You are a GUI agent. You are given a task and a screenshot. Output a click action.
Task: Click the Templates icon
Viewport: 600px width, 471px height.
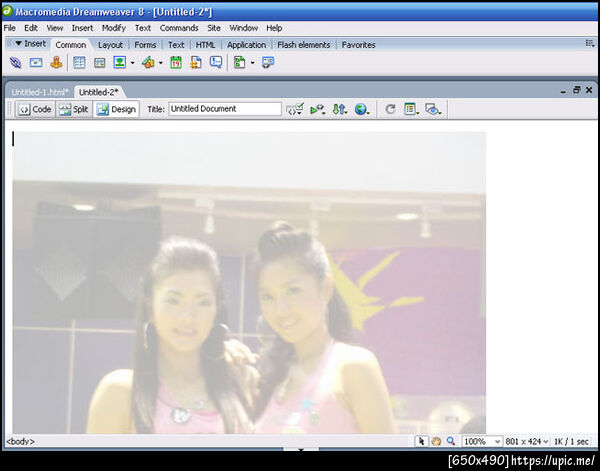click(x=240, y=62)
